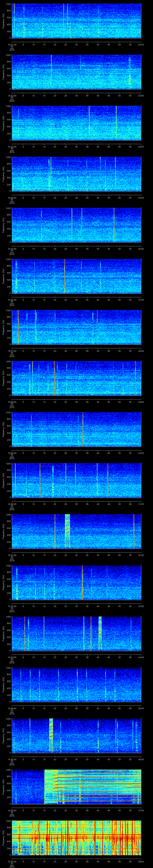153x868 pixels.
Task: Select the red line near 13s in 19:30 spectrogram
Action: 40,480
